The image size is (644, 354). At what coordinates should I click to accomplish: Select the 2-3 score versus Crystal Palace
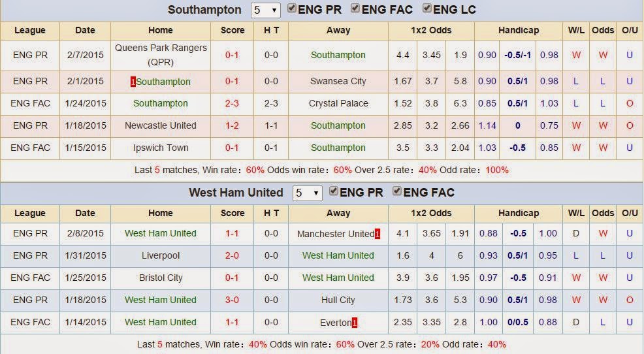[232, 103]
